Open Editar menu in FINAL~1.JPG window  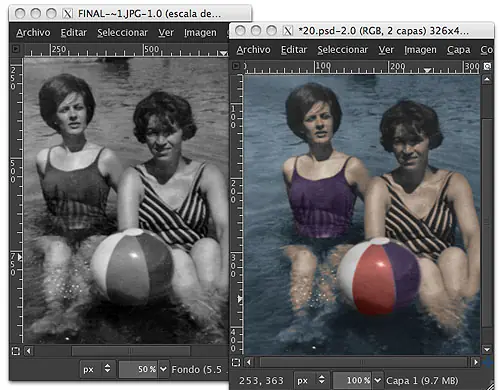[x=74, y=33]
